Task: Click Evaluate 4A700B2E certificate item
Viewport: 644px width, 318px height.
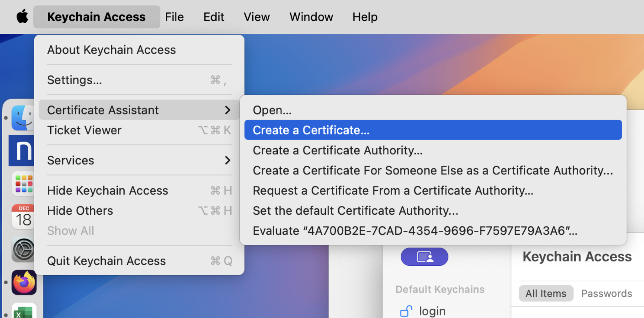Action: point(415,231)
